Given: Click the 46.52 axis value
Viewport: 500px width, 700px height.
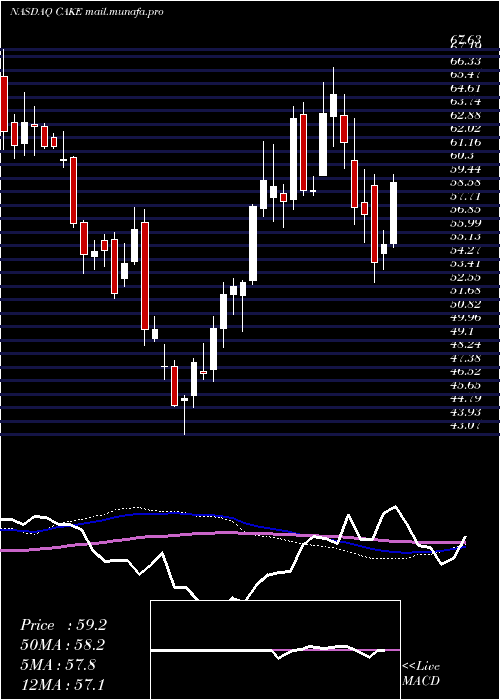Looking at the screenshot, I should [466, 371].
